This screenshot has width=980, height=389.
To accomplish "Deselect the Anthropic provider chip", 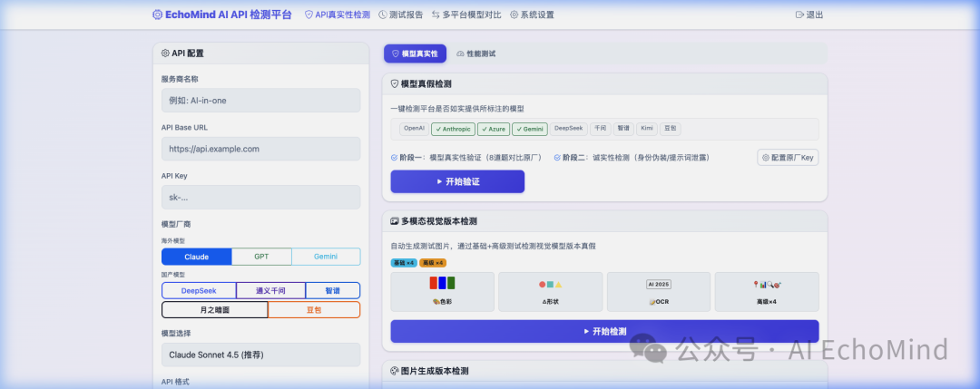I will (453, 130).
